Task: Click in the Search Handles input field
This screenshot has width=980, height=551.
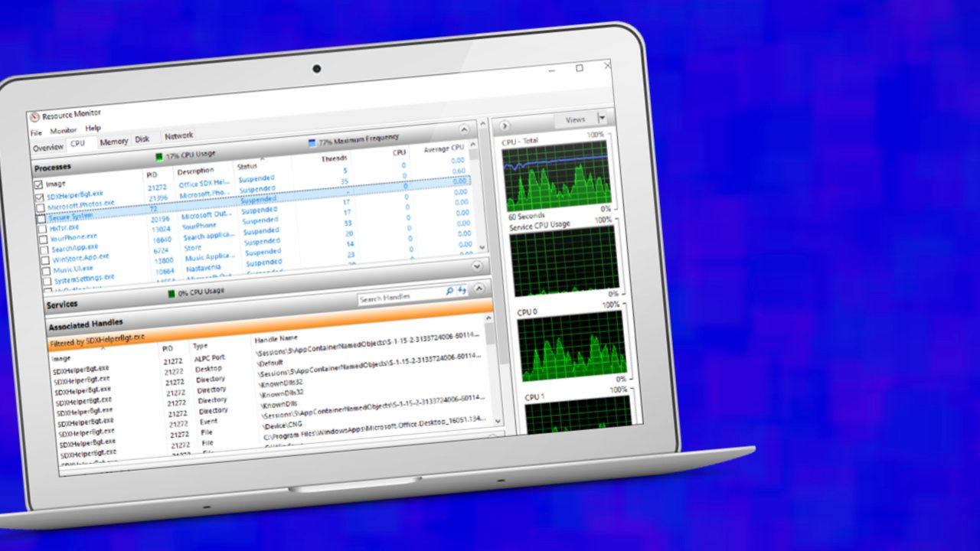Action: coord(400,295)
